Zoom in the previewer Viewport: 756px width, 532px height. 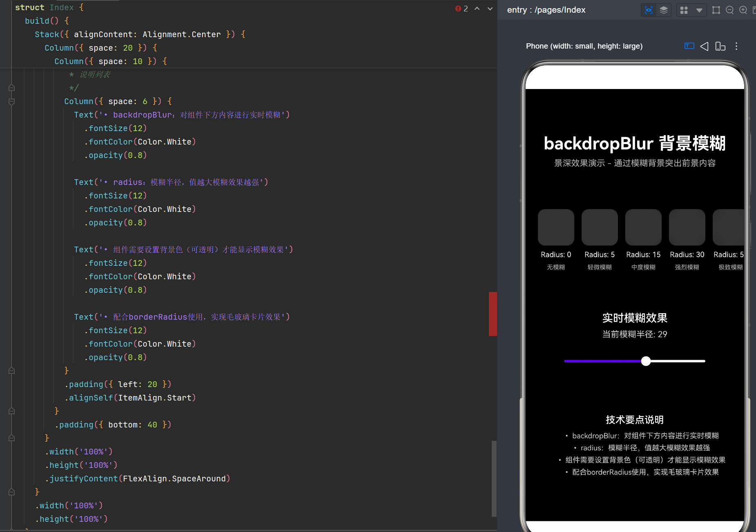743,10
